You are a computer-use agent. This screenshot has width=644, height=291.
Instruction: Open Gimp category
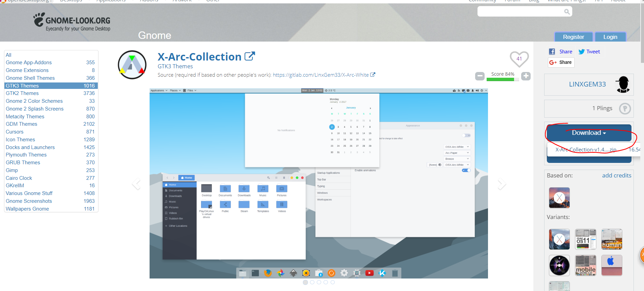(x=12, y=170)
